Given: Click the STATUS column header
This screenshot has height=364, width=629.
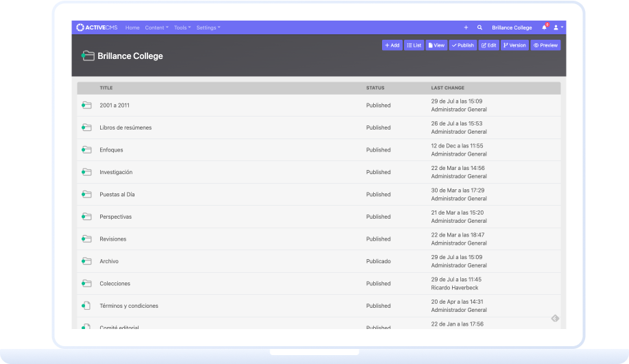Looking at the screenshot, I should pos(375,88).
